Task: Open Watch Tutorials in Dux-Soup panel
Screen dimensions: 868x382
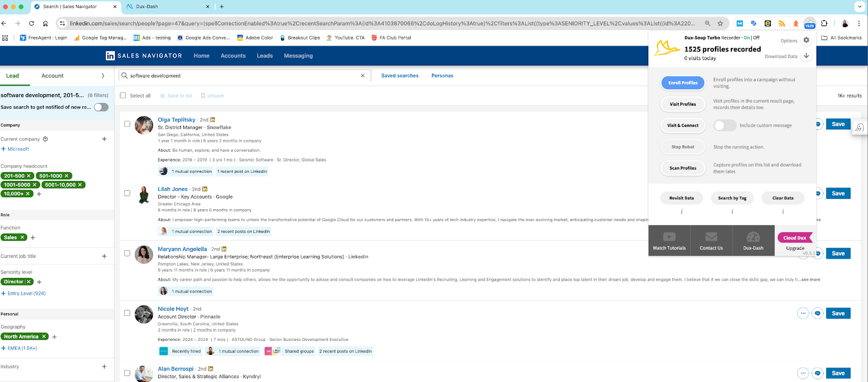Action: [x=669, y=241]
